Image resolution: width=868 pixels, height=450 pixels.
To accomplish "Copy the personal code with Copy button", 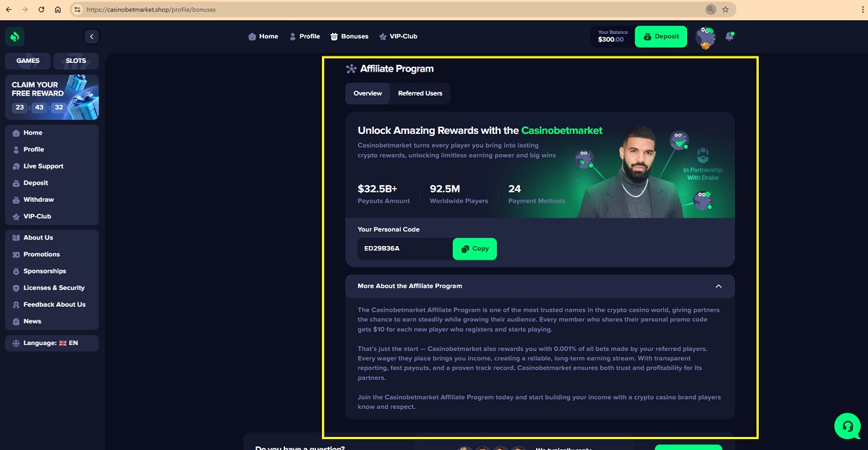I will click(475, 249).
